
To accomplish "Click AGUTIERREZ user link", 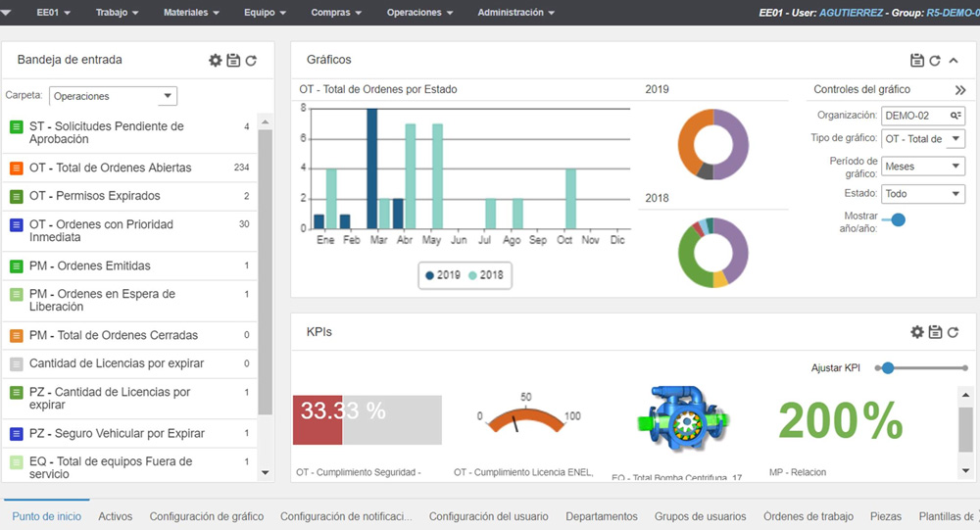I will pos(851,13).
